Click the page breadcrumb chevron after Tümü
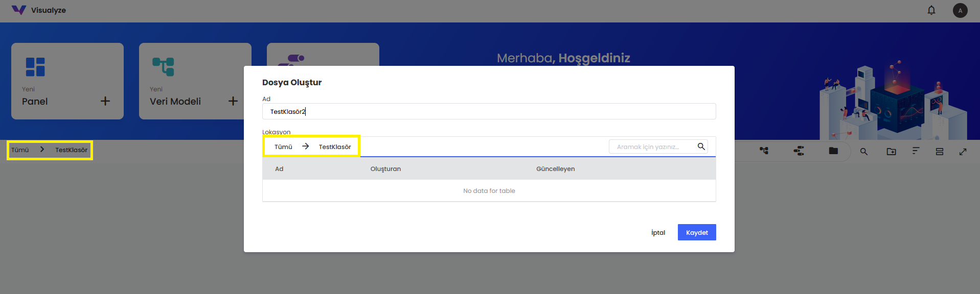This screenshot has height=294, width=980. click(42, 150)
